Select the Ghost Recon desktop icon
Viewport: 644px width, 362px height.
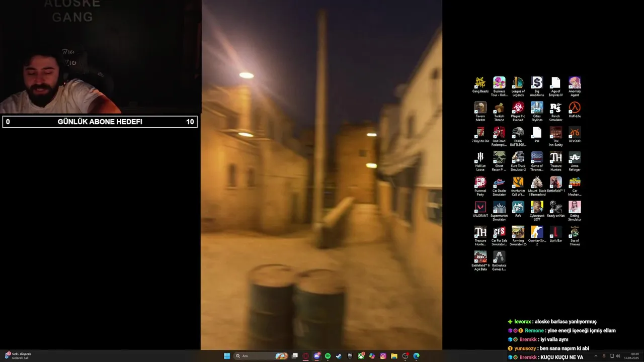click(x=499, y=161)
